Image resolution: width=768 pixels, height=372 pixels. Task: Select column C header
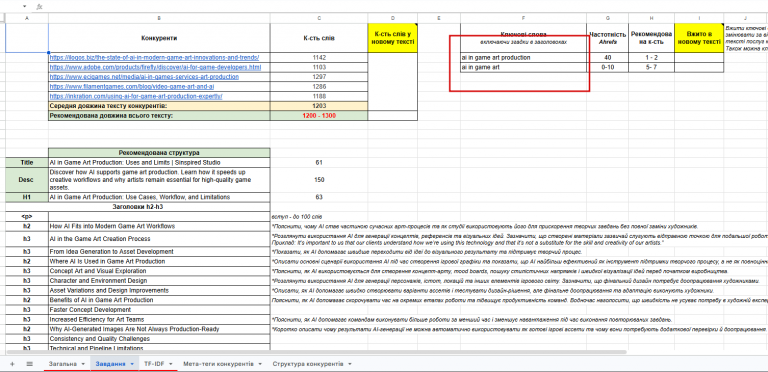(319, 18)
